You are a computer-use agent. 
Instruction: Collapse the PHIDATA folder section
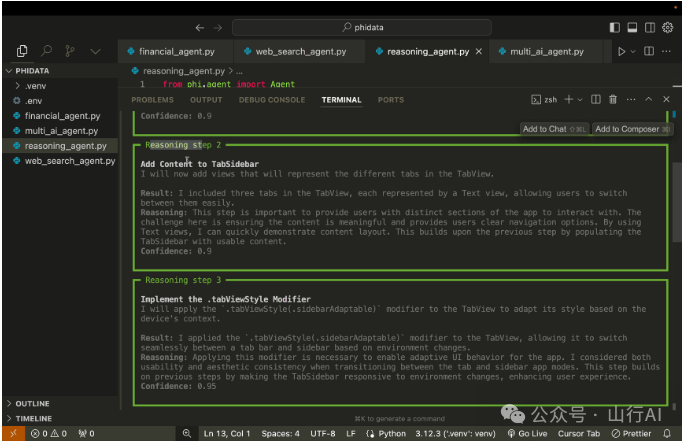61,71
